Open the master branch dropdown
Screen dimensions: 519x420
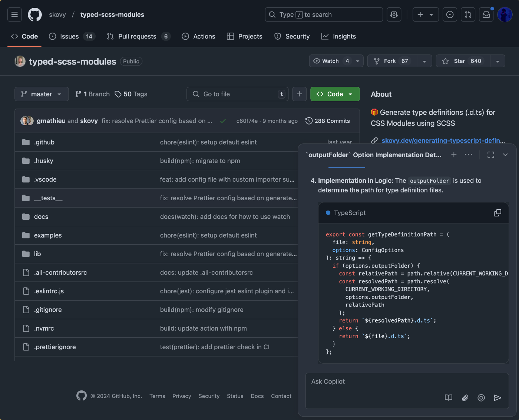[x=42, y=94]
